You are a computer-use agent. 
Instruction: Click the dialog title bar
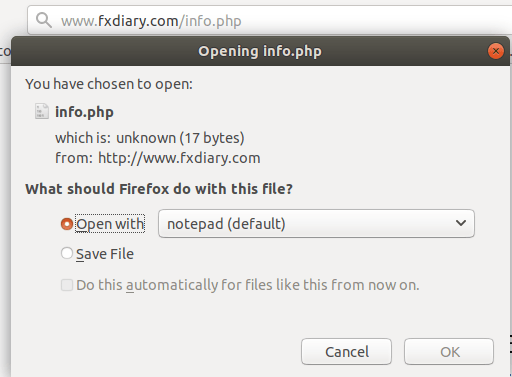pyautogui.click(x=260, y=51)
